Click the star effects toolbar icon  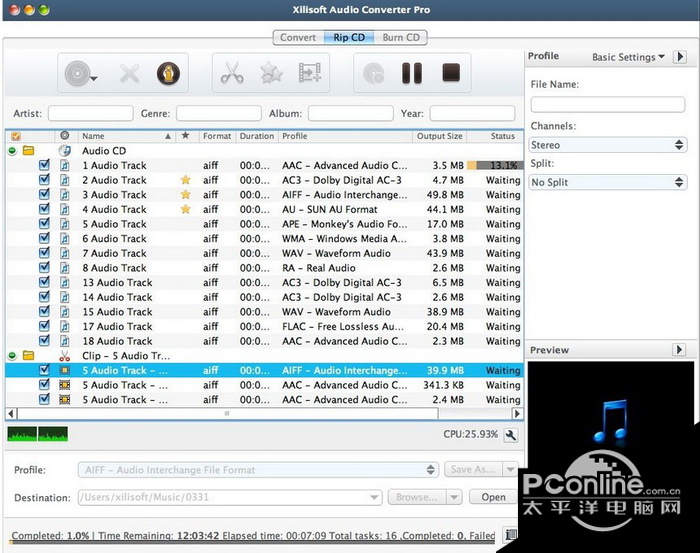click(271, 73)
